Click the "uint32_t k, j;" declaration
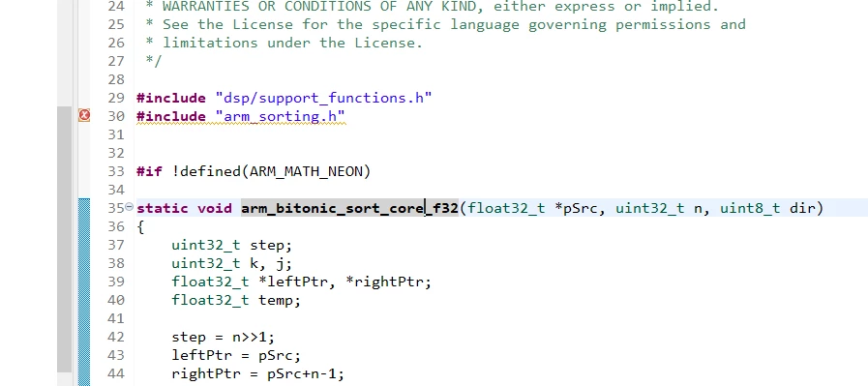The height and width of the screenshot is (386, 868). [231, 263]
